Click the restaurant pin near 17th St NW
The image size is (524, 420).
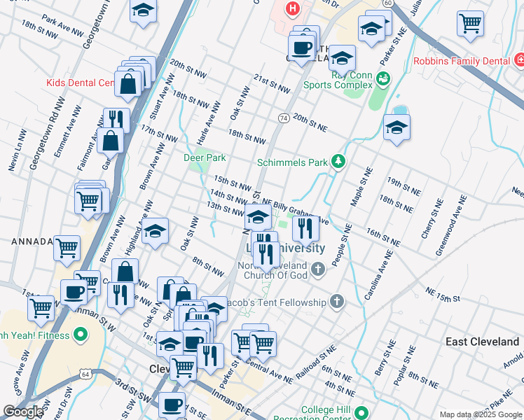(x=116, y=120)
